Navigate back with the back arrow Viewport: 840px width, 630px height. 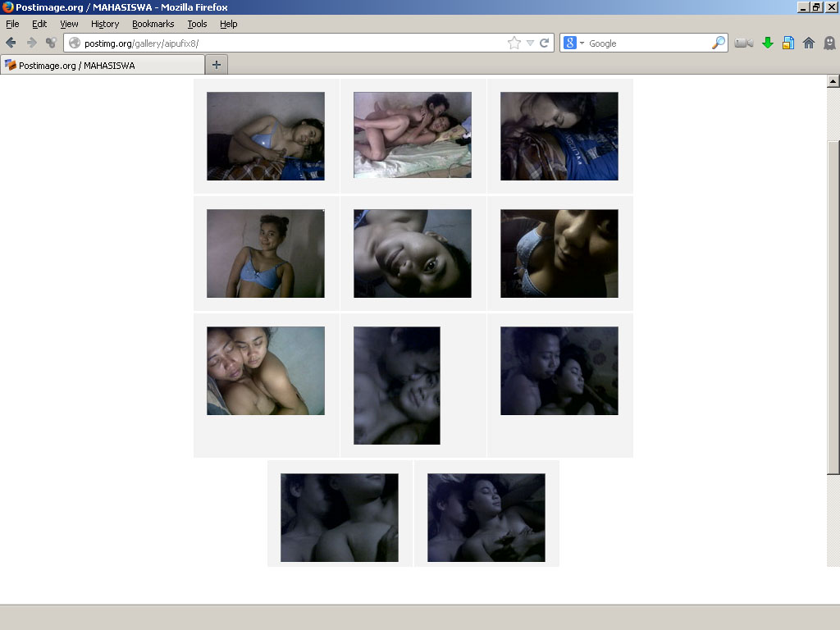[11, 43]
